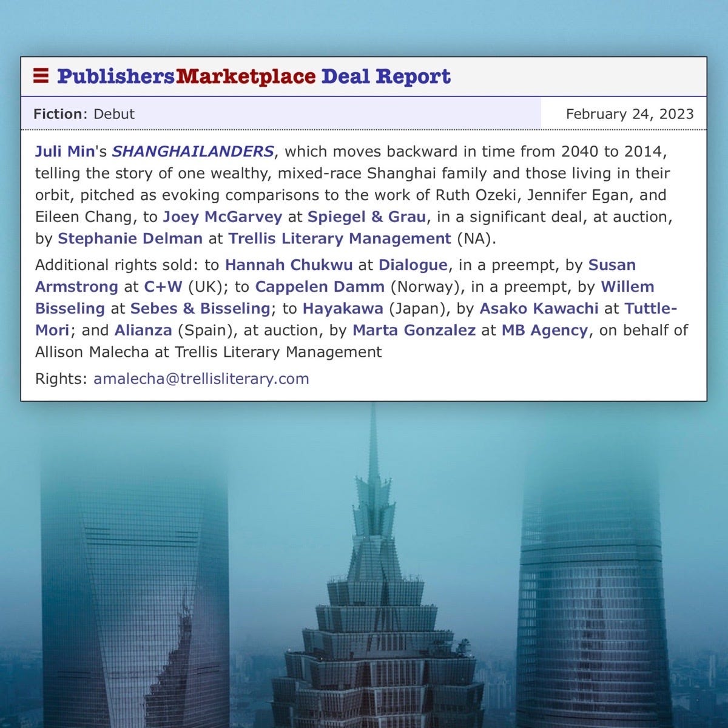Open Trellis Literary Management bold link

340,238
